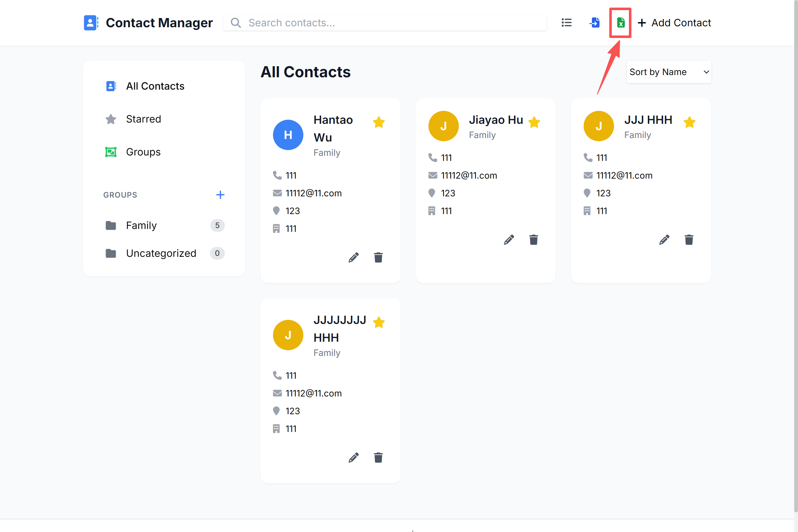Click the green Excel export icon
The width and height of the screenshot is (798, 532).
pyautogui.click(x=621, y=23)
